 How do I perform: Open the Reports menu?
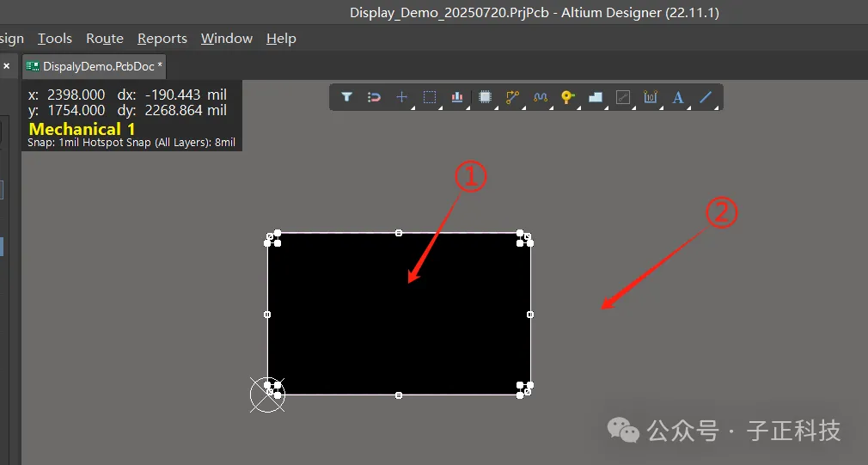click(162, 38)
